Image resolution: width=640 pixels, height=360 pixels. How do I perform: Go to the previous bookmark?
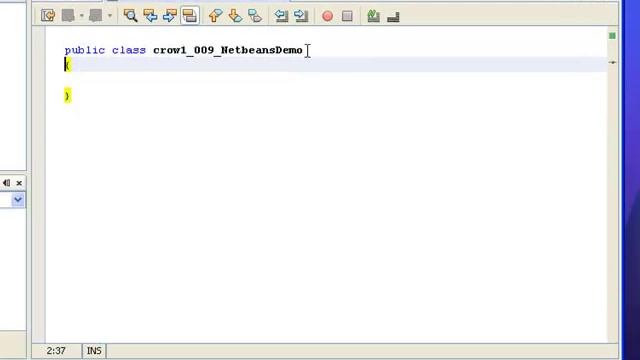(216, 16)
